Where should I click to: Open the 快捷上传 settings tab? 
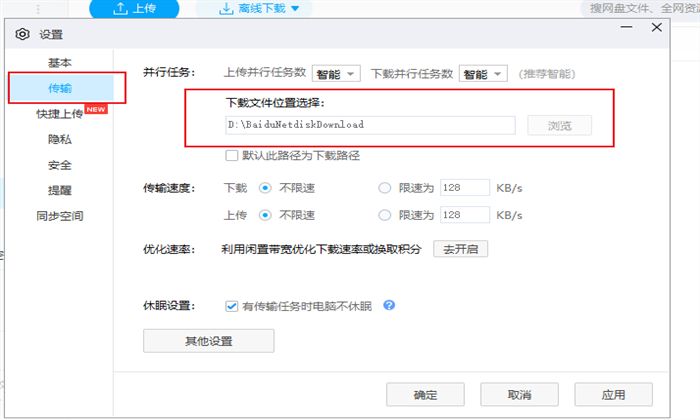60,114
